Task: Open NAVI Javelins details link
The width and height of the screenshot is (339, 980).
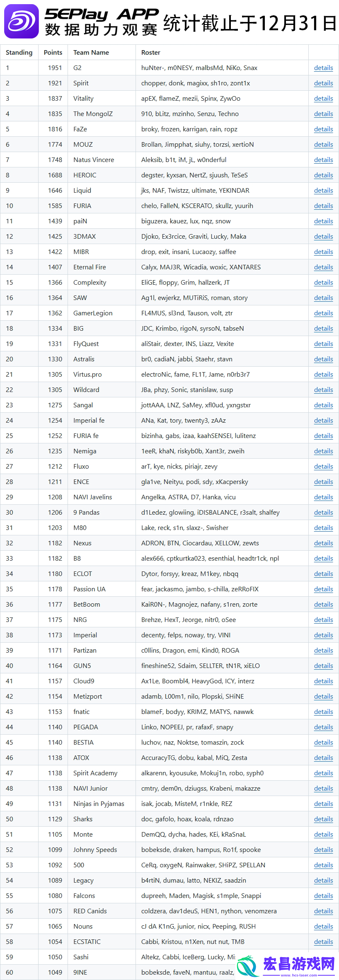Action: [x=323, y=497]
